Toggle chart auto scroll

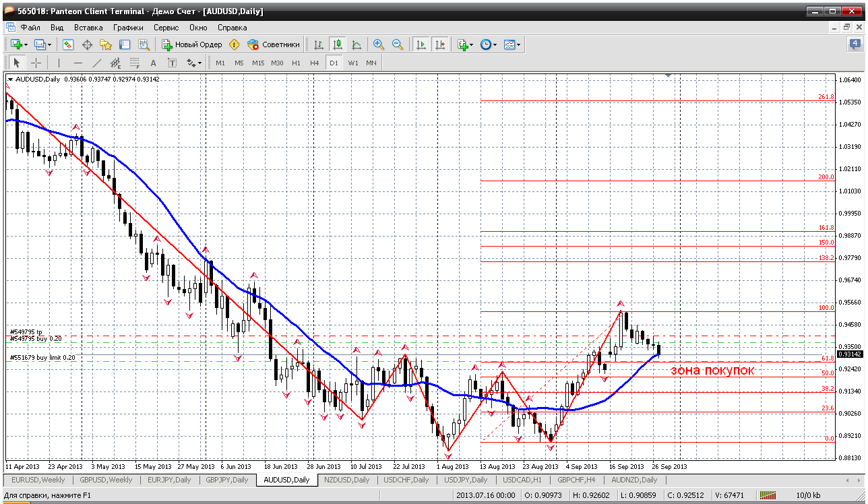tap(421, 44)
